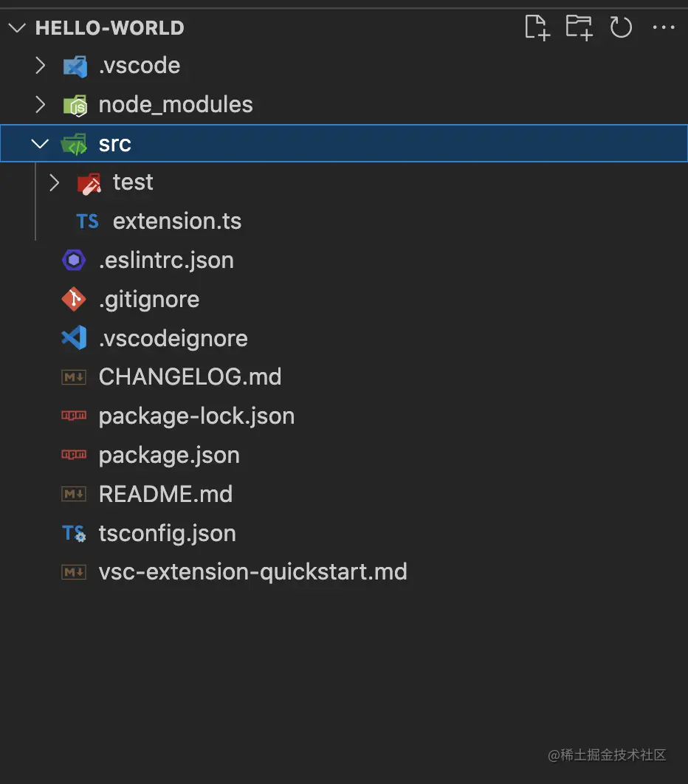
Task: Expand the .vscode folder
Action: pos(41,66)
